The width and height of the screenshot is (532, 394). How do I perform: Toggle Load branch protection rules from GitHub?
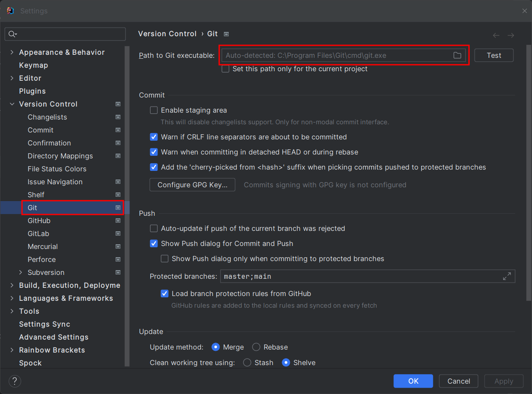click(164, 293)
